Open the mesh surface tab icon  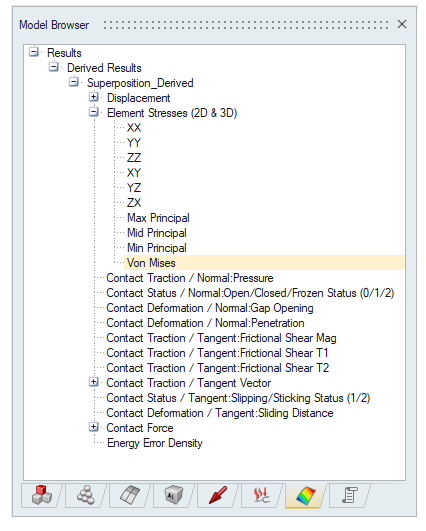[130, 495]
